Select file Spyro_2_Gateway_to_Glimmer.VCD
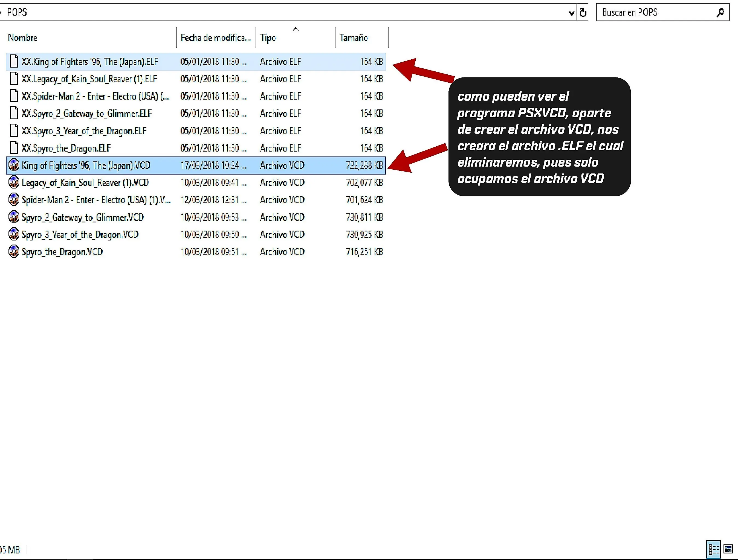Screen dimensions: 738x560 (196, 217)
